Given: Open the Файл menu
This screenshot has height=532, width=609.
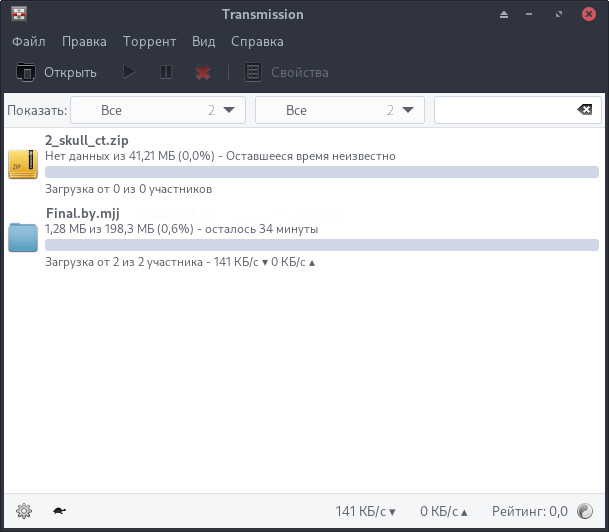Looking at the screenshot, I should (29, 41).
